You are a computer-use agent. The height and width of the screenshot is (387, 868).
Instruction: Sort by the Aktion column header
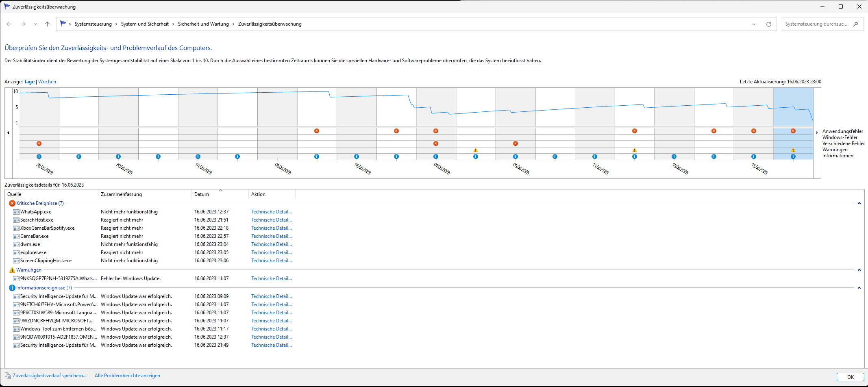click(x=272, y=194)
